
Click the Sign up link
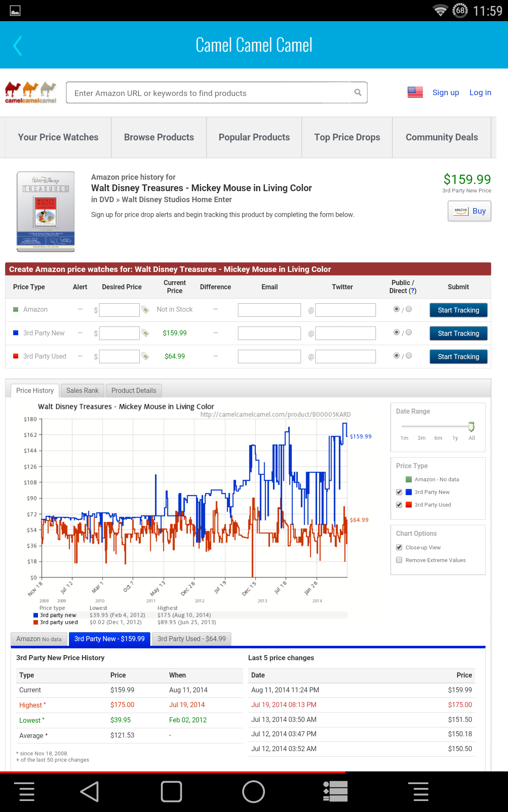point(446,93)
